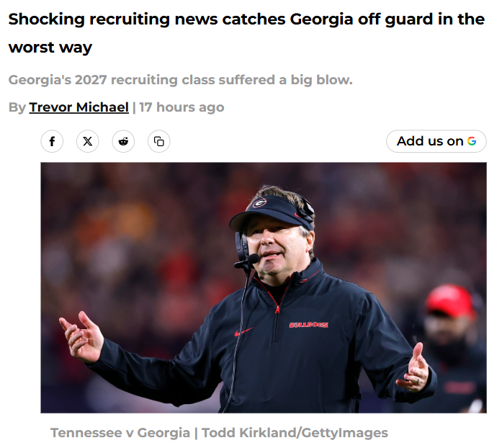Screen dimensions: 502x448
Task: Share the article on Facebook
Action: 52,141
